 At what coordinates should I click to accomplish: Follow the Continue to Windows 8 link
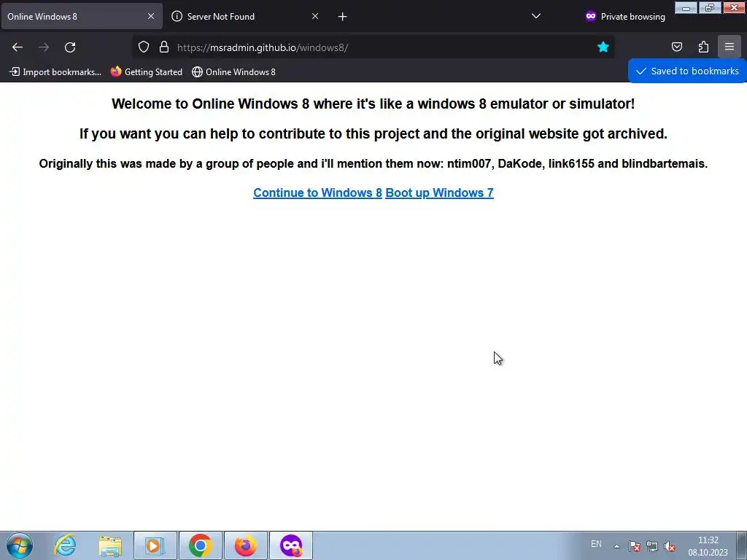[317, 192]
